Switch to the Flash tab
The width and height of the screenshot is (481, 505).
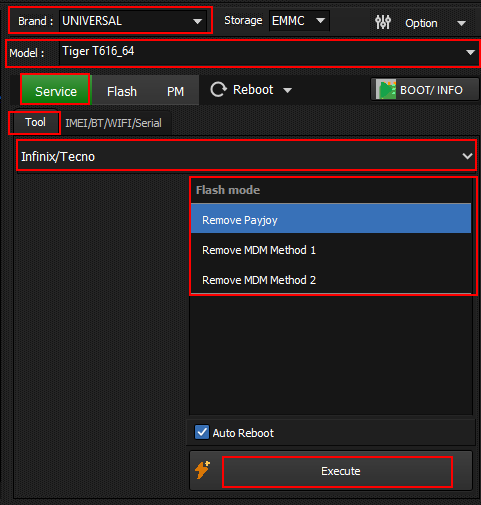(x=122, y=91)
